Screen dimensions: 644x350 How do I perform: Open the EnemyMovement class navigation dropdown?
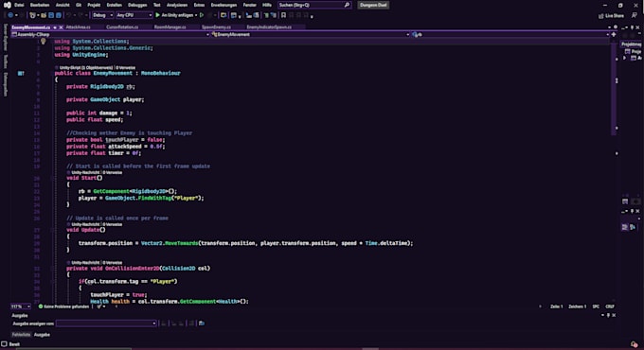(x=311, y=34)
